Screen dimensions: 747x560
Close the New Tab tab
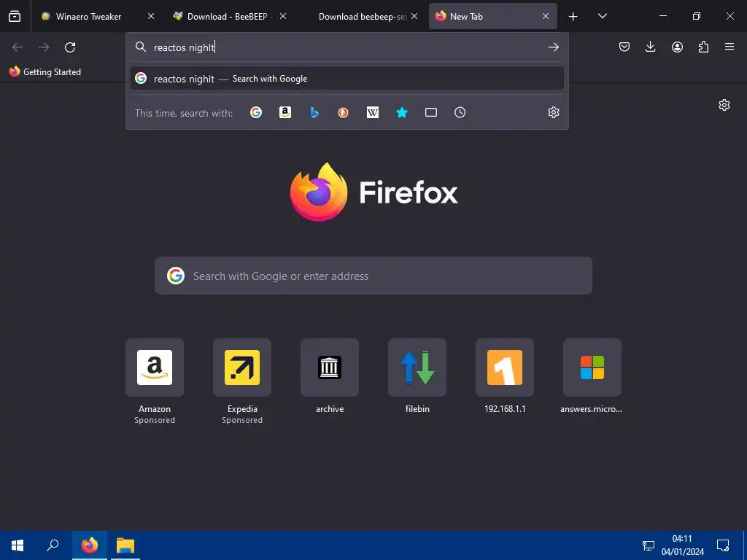(x=546, y=16)
